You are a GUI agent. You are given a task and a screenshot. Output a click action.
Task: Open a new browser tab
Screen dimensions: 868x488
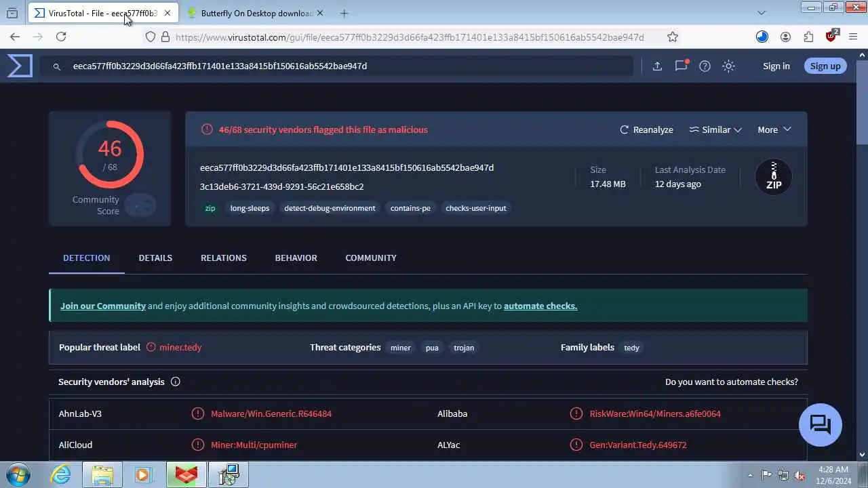click(x=344, y=13)
